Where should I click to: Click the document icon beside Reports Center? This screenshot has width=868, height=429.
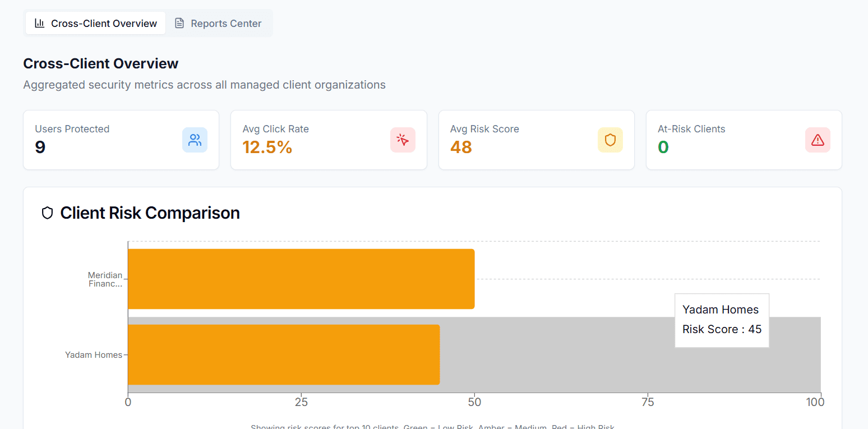(179, 23)
